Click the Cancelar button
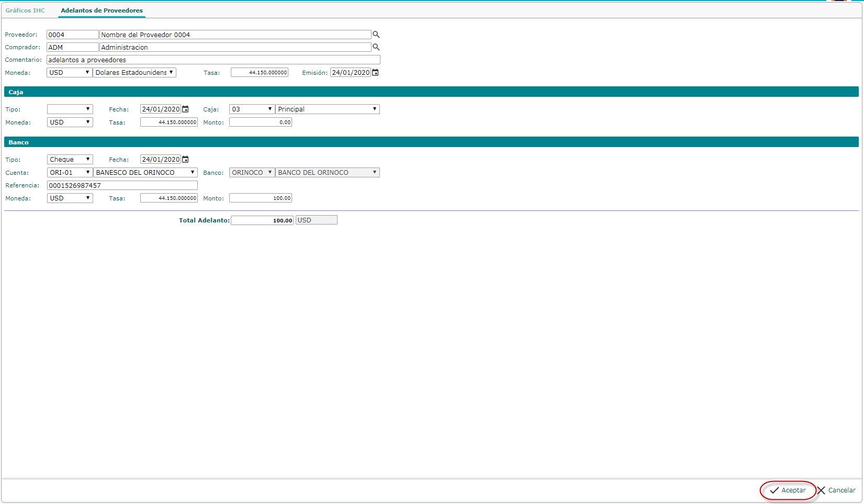This screenshot has width=864, height=504. pos(836,490)
